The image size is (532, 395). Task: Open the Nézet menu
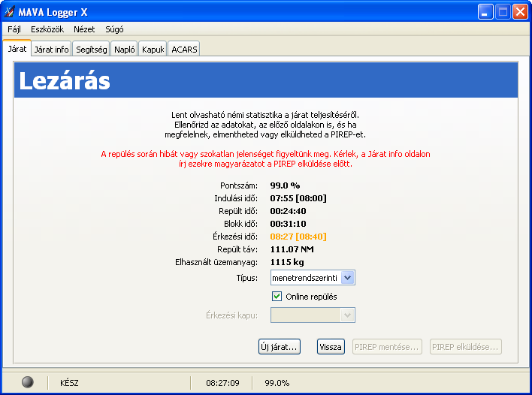pos(84,29)
